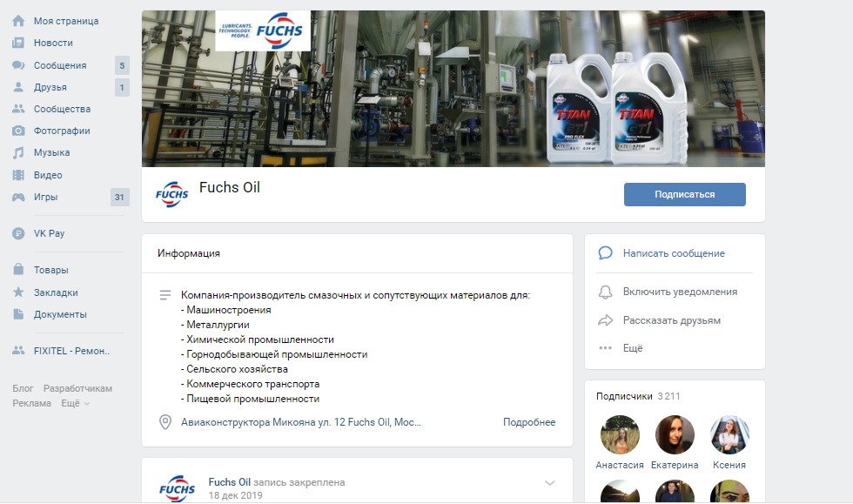
Task: Click the description lines icon in Информация
Action: click(x=165, y=295)
